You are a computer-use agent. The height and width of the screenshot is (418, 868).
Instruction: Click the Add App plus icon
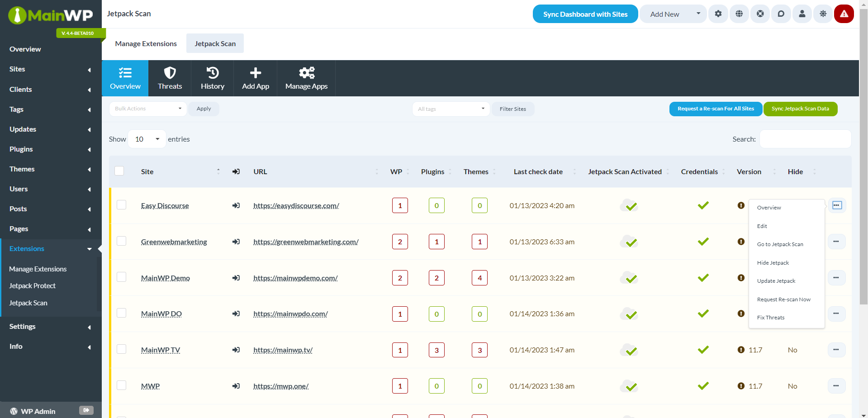pyautogui.click(x=255, y=78)
